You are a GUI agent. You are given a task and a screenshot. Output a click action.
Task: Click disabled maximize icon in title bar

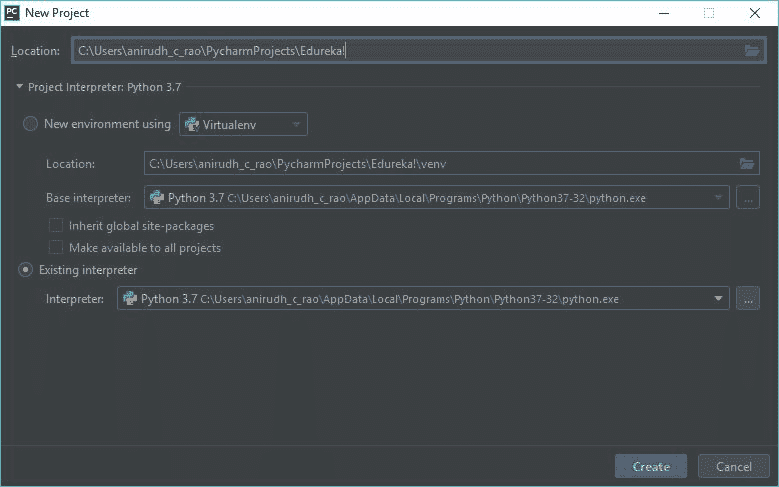pos(709,13)
